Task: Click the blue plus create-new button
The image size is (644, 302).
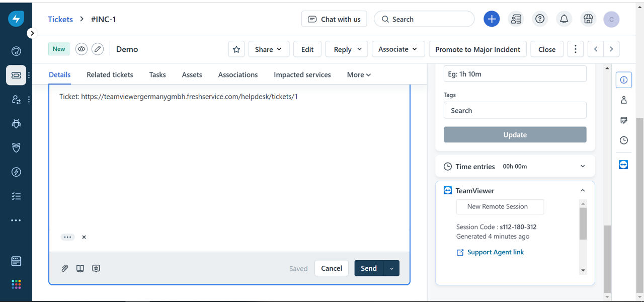Action: pyautogui.click(x=492, y=19)
